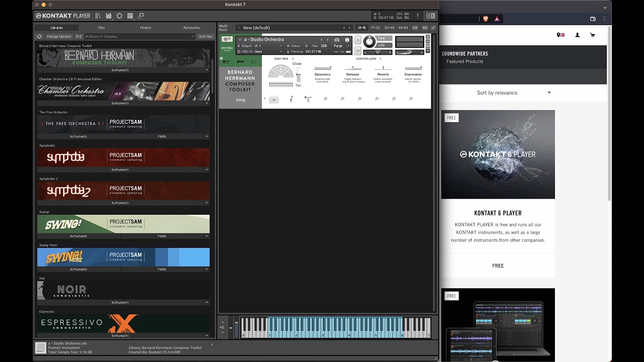644x362 pixels.
Task: Open instrument info with the i icon
Action: tap(347, 40)
